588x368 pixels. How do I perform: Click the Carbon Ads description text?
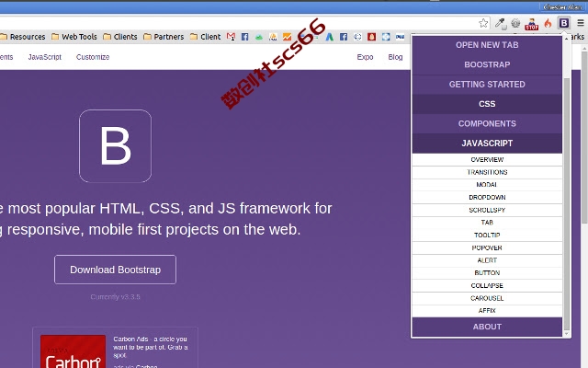tap(151, 347)
